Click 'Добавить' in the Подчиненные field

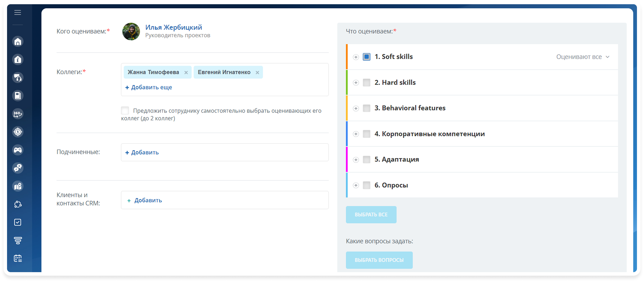click(142, 152)
